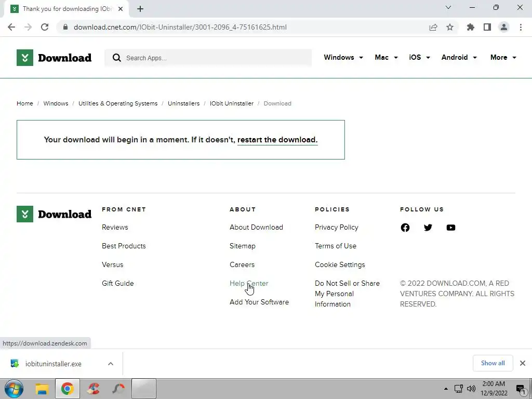This screenshot has width=532, height=399.
Task: Expand options for iobituninstaller.exe download
Action: tap(111, 364)
